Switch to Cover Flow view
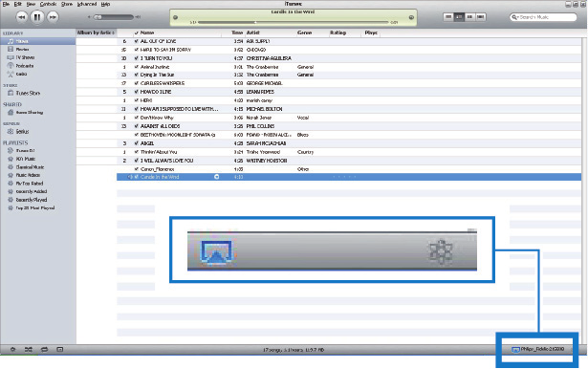Image resolution: width=588 pixels, height=369 pixels. tap(480, 17)
